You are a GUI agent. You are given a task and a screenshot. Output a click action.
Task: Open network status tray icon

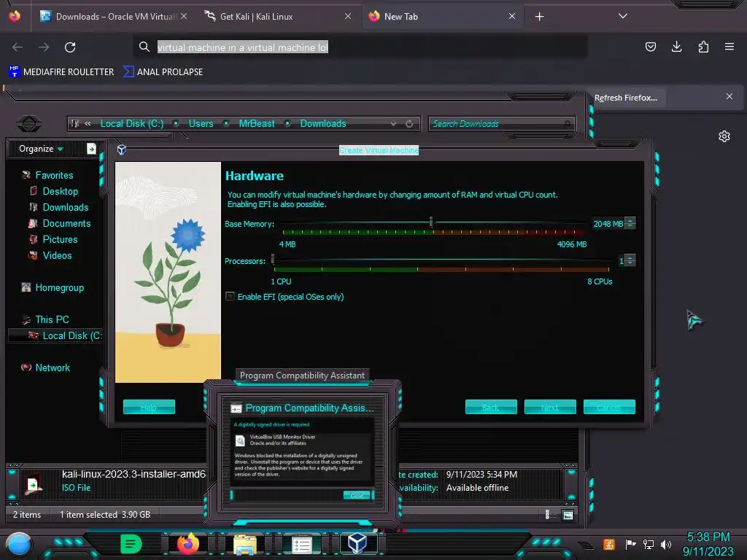tap(648, 544)
